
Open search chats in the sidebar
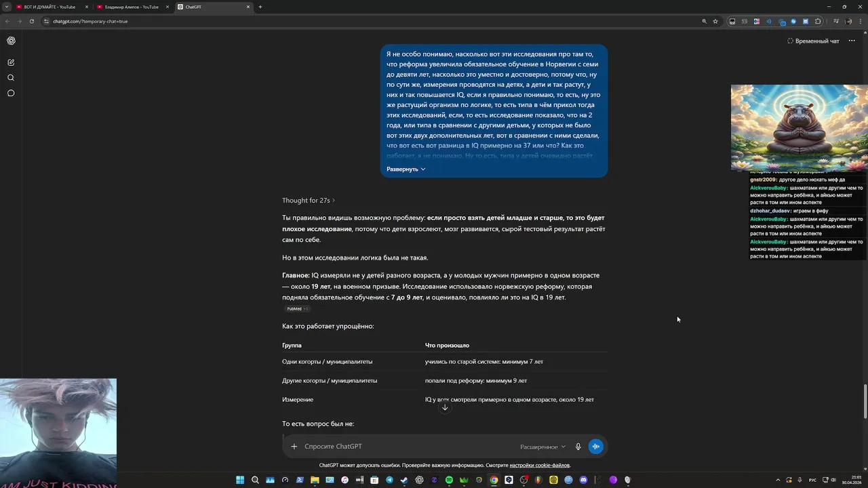[11, 78]
